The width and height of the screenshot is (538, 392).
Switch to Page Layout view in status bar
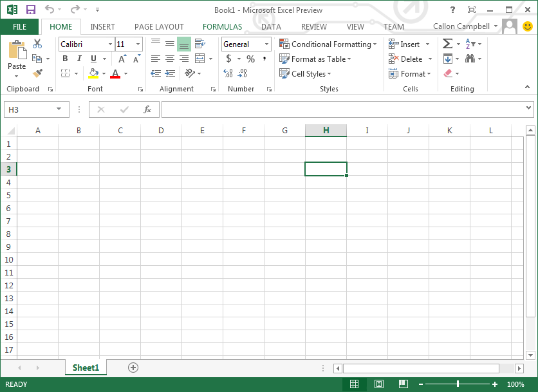pyautogui.click(x=379, y=384)
